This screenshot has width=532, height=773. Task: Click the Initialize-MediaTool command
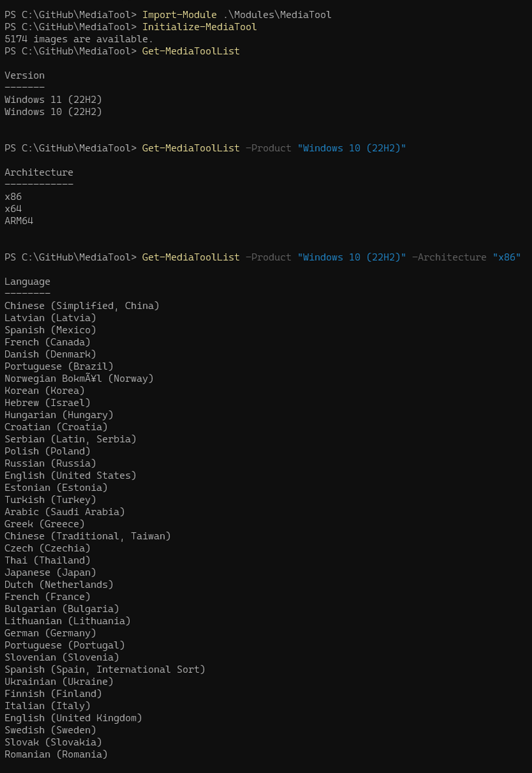click(x=199, y=27)
